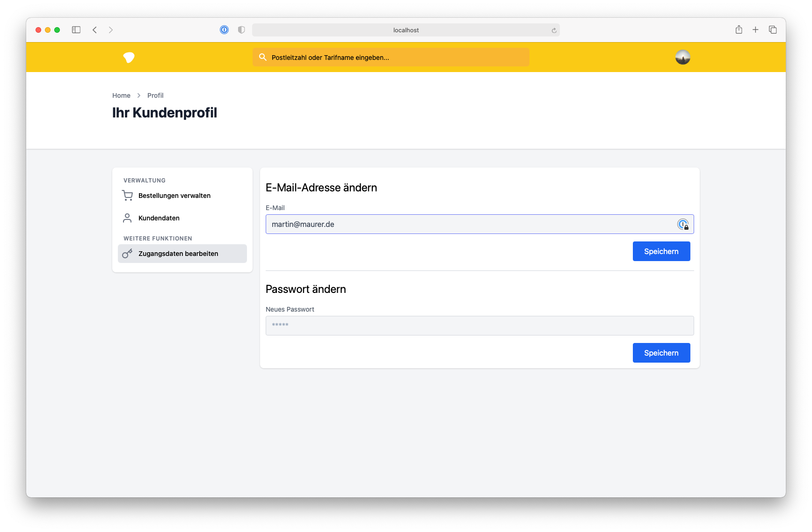Reload the localhost page

click(554, 30)
